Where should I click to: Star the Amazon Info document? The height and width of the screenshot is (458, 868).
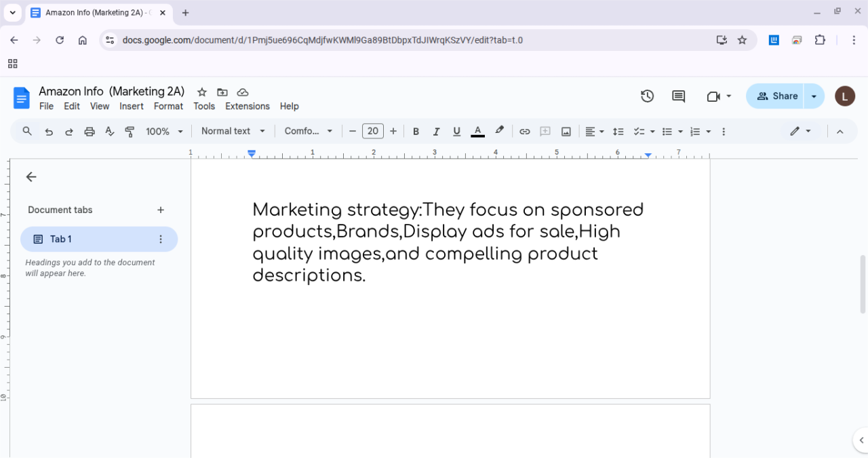(201, 92)
